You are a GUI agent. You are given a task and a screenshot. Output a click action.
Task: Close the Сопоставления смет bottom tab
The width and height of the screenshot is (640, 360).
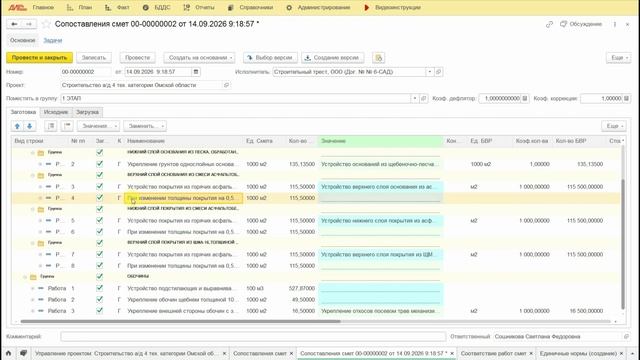pyautogui.click(x=291, y=353)
